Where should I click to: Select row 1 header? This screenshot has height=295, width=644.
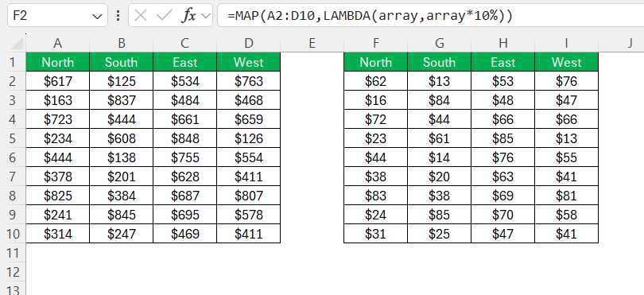(14, 62)
